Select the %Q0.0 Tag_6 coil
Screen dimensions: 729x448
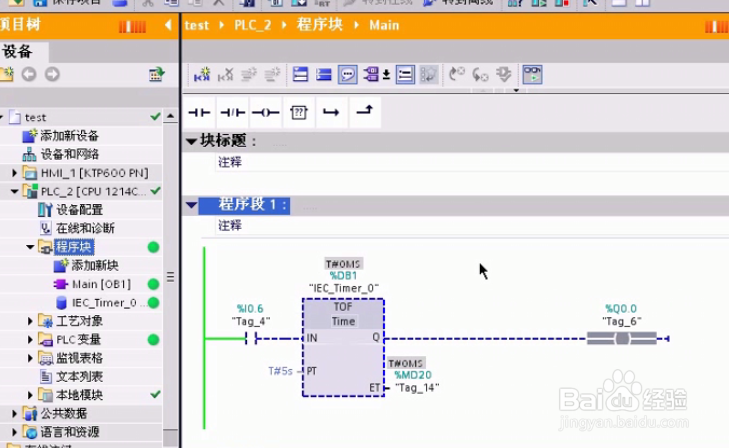pos(622,339)
